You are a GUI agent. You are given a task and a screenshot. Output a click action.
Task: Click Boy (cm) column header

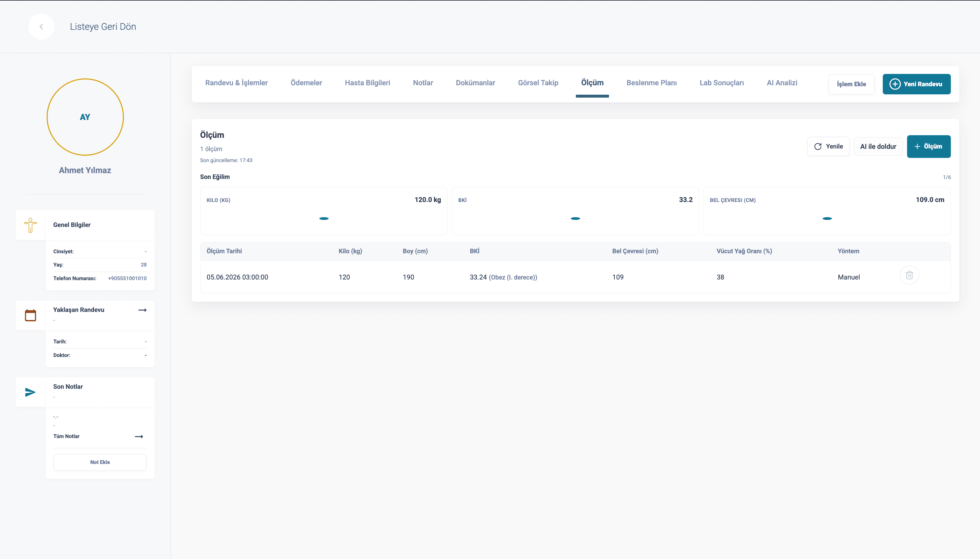(x=415, y=251)
